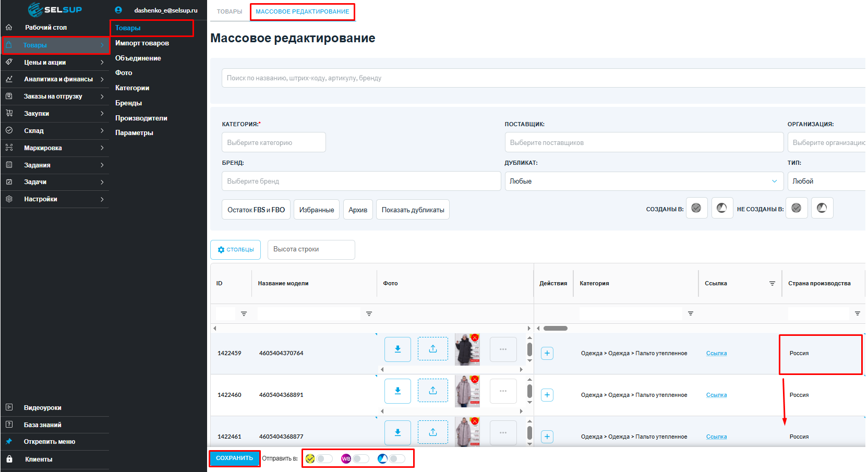Toggle send to Yandex Market switch
This screenshot has width=868, height=472.
click(x=324, y=458)
